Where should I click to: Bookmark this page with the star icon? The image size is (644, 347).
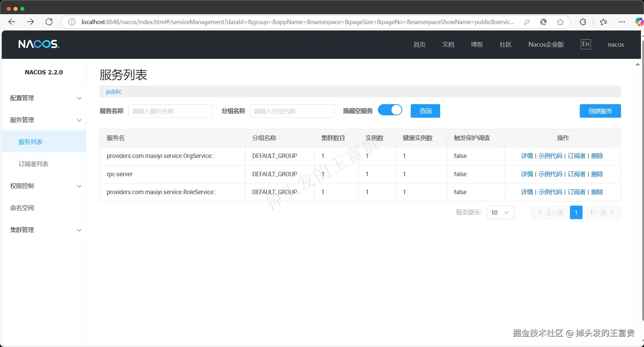point(560,22)
